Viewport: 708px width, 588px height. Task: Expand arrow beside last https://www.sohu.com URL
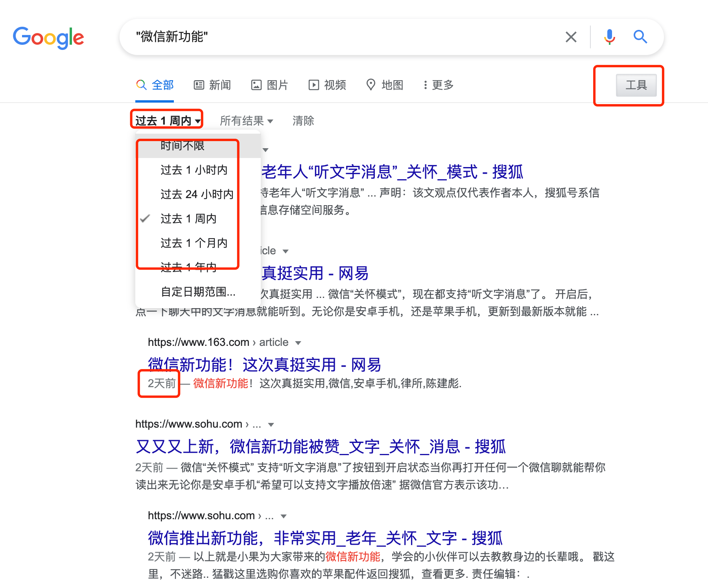[283, 516]
